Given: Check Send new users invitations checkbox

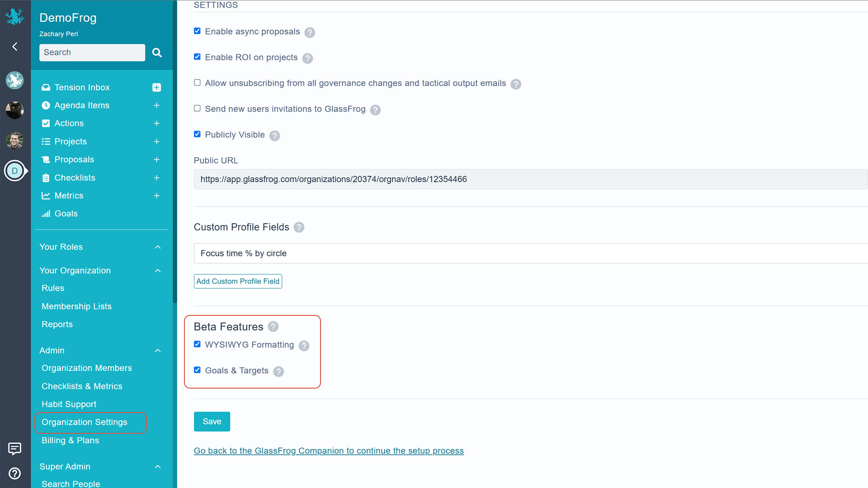Looking at the screenshot, I should pyautogui.click(x=197, y=108).
